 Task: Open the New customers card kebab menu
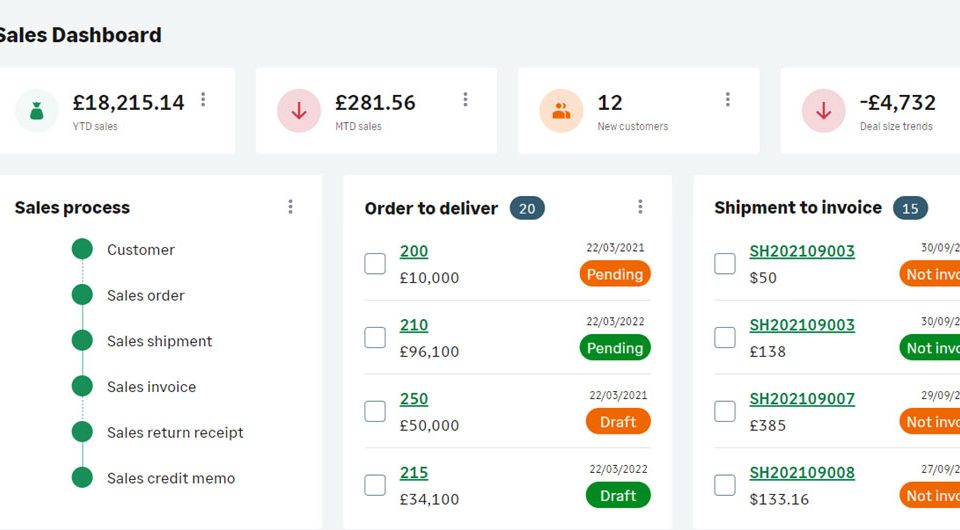coord(727,100)
